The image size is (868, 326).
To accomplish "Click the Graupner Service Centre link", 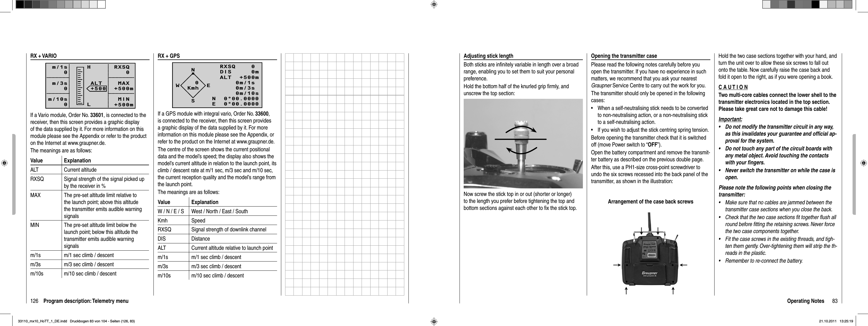I will [615, 85].
